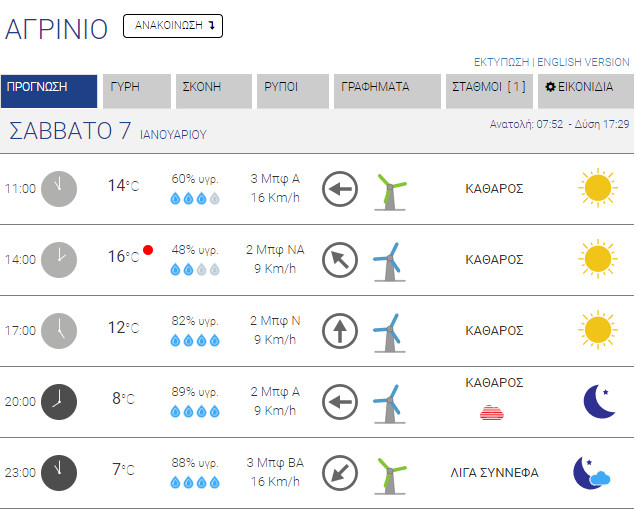Click the ΑΓΡΙΝΙΟ city title

pyautogui.click(x=56, y=29)
